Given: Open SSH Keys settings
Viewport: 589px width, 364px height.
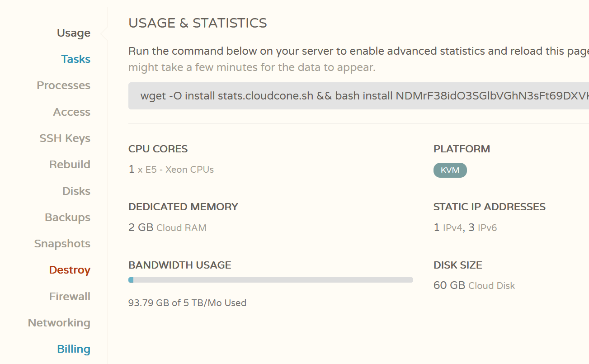Looking at the screenshot, I should (65, 138).
